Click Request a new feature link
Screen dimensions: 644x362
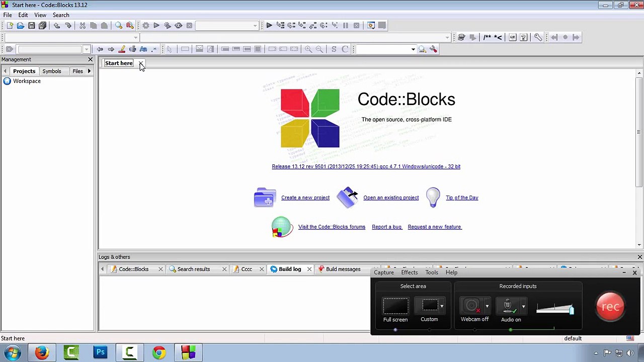[435, 227]
